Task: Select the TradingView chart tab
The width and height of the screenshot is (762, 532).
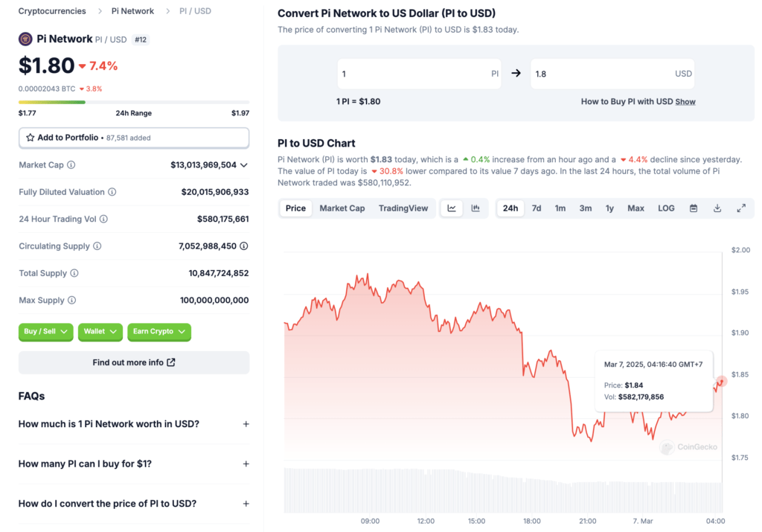Action: click(403, 208)
